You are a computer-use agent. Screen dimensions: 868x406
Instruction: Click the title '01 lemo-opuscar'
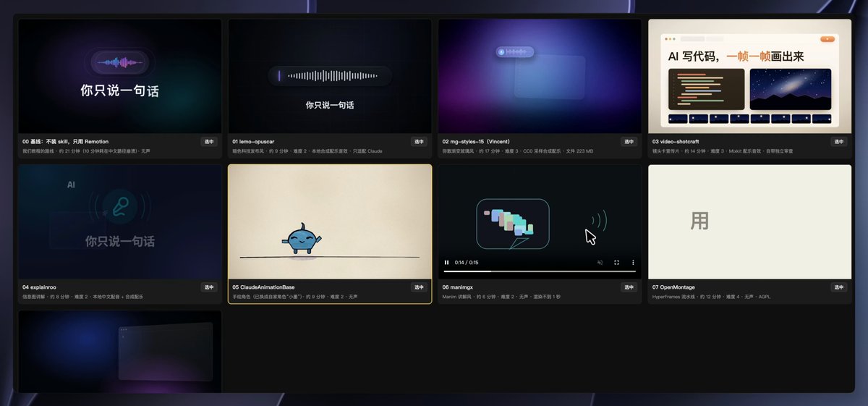tap(253, 142)
